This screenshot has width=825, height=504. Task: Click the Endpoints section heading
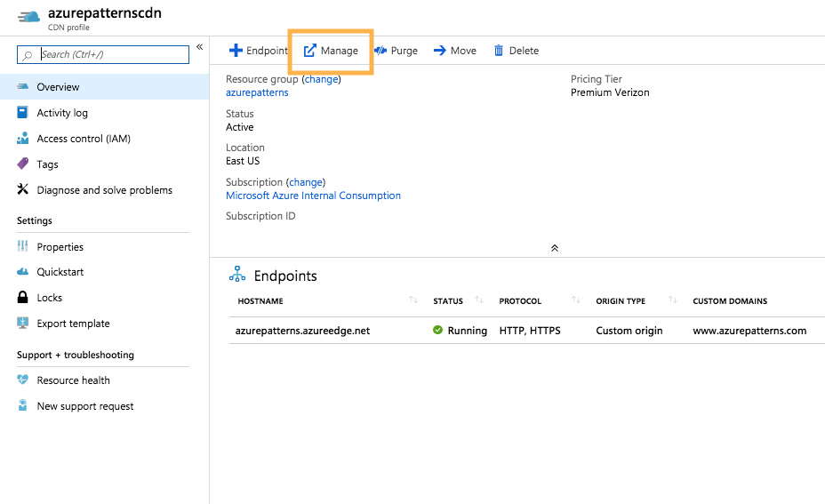pyautogui.click(x=285, y=276)
